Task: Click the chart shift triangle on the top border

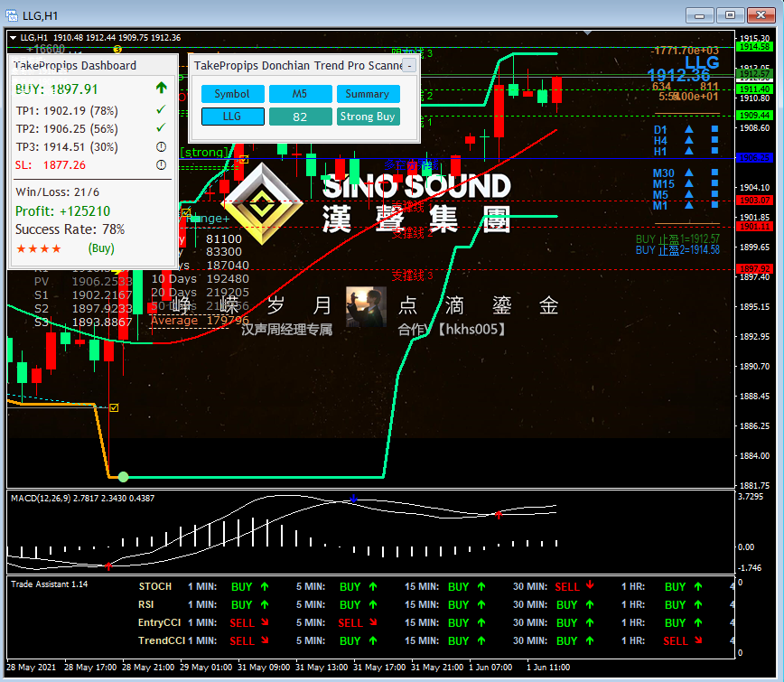Action: point(588,33)
